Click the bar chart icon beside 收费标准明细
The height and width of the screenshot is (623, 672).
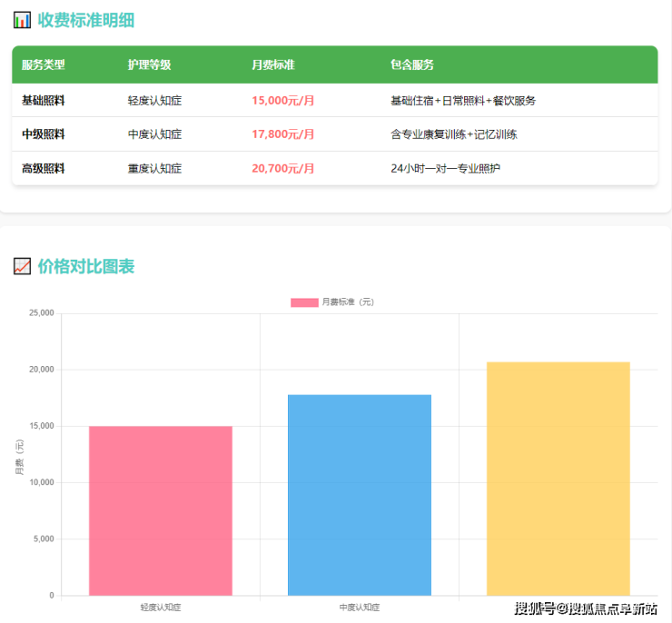pyautogui.click(x=22, y=20)
